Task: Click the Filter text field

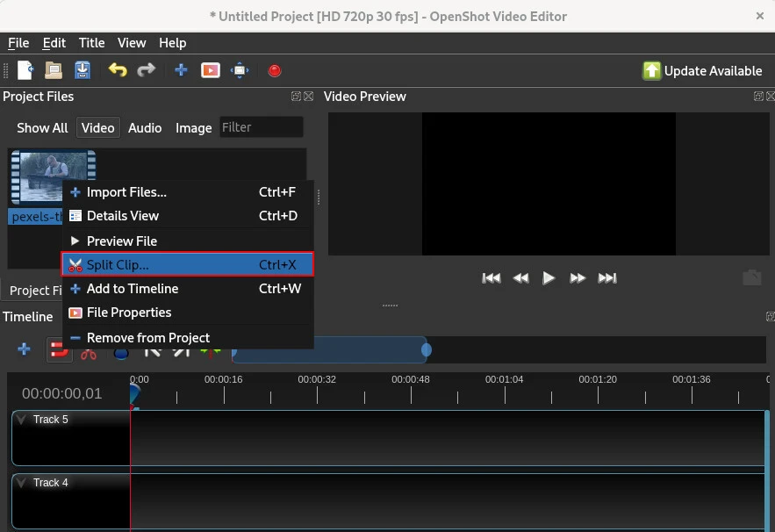Action: (x=261, y=128)
